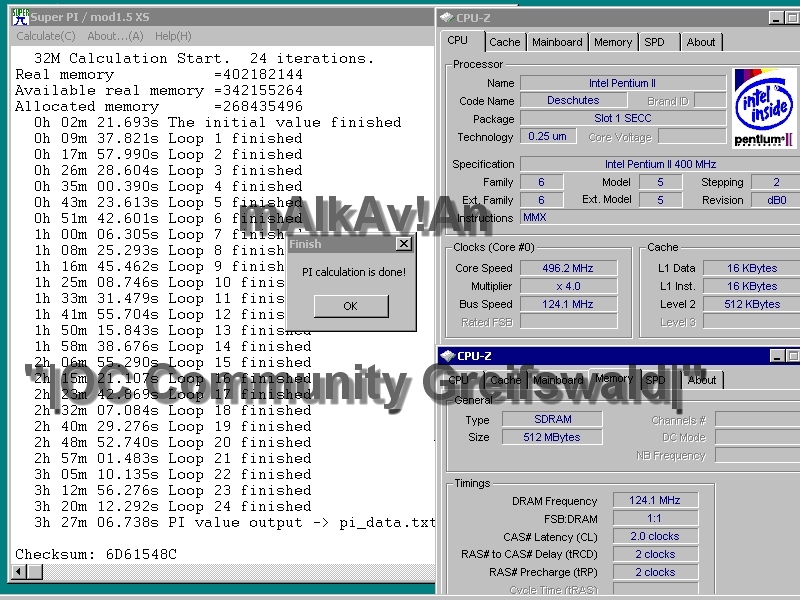Click the 'Allocated memory =268435496' line
The height and width of the screenshot is (600, 800).
click(159, 106)
